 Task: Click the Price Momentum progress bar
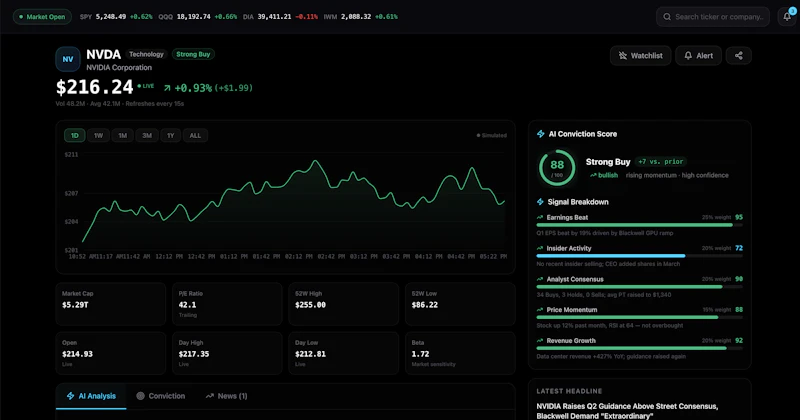click(x=639, y=317)
